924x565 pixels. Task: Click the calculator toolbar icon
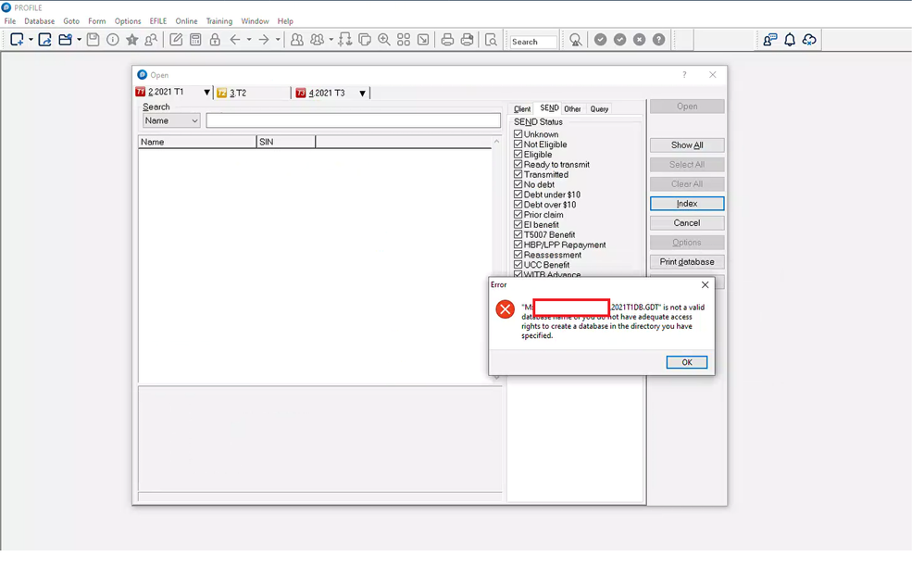click(195, 40)
